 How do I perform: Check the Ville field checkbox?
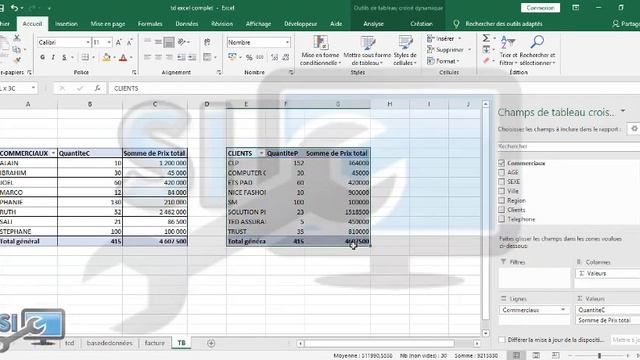pyautogui.click(x=502, y=191)
